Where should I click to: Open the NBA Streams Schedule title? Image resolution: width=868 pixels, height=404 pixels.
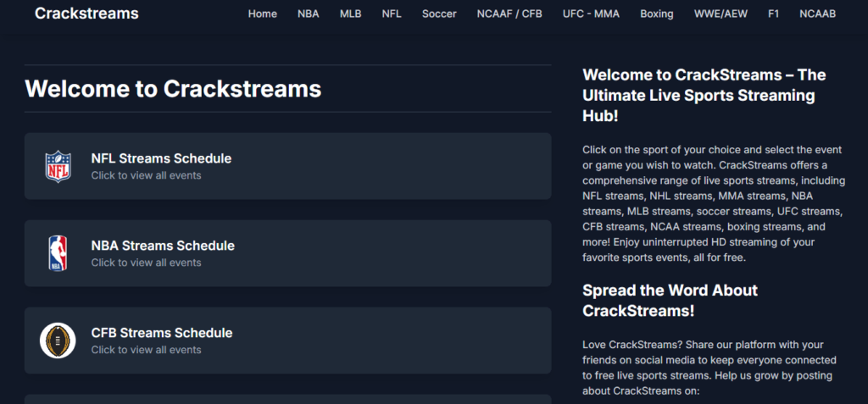(163, 245)
